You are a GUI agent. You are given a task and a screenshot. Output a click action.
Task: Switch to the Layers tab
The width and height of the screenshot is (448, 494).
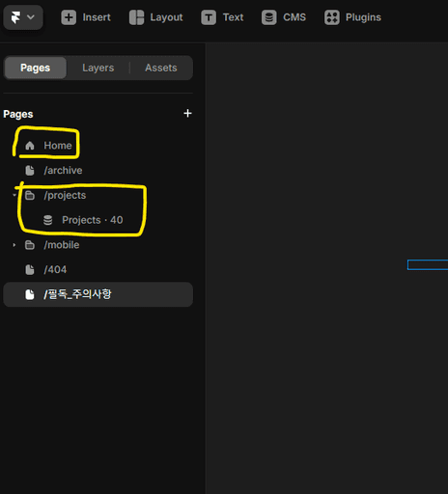click(x=98, y=68)
